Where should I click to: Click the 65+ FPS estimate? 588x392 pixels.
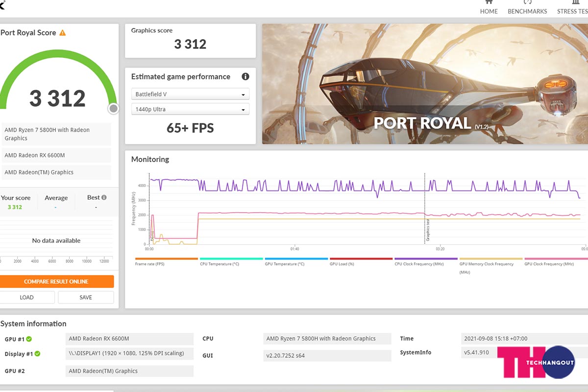pos(190,128)
